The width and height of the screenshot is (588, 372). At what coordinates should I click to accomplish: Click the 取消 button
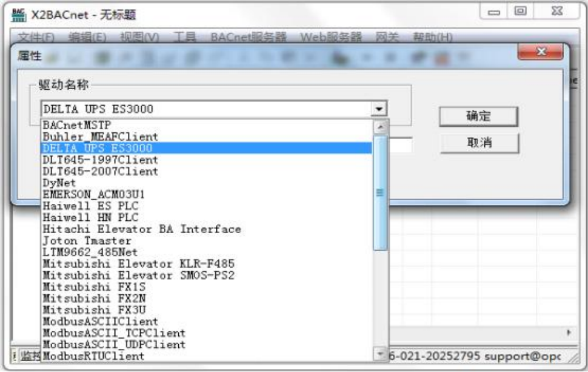479,143
